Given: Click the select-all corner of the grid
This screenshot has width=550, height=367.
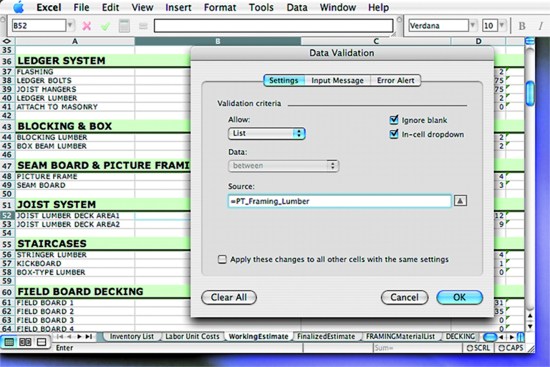Looking at the screenshot, I should [7, 41].
